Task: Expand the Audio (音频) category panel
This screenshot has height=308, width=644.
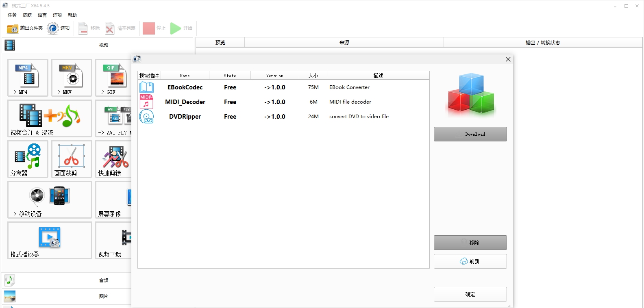Action: tap(67, 280)
